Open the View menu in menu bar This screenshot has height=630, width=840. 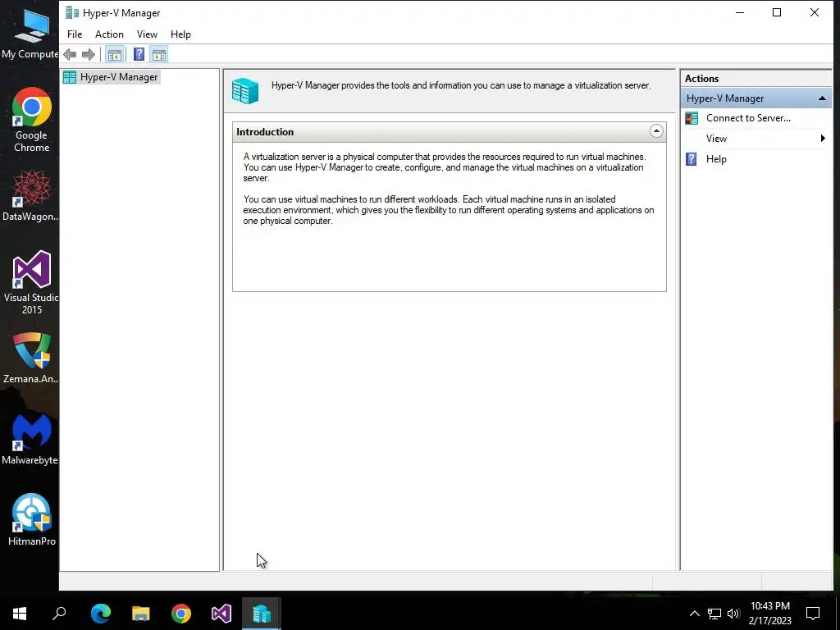tap(147, 34)
